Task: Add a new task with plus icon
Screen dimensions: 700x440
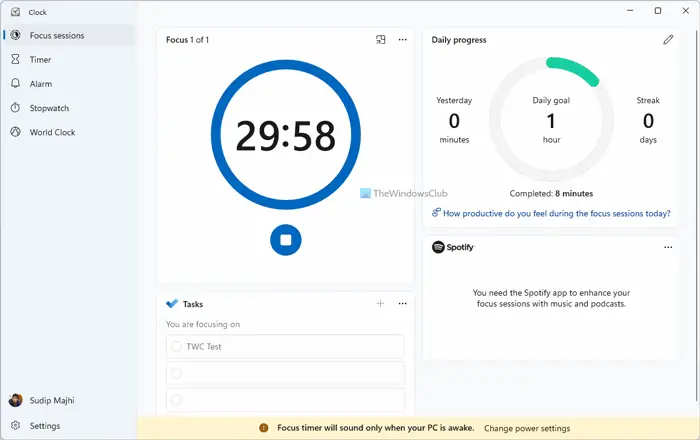Action: click(380, 303)
